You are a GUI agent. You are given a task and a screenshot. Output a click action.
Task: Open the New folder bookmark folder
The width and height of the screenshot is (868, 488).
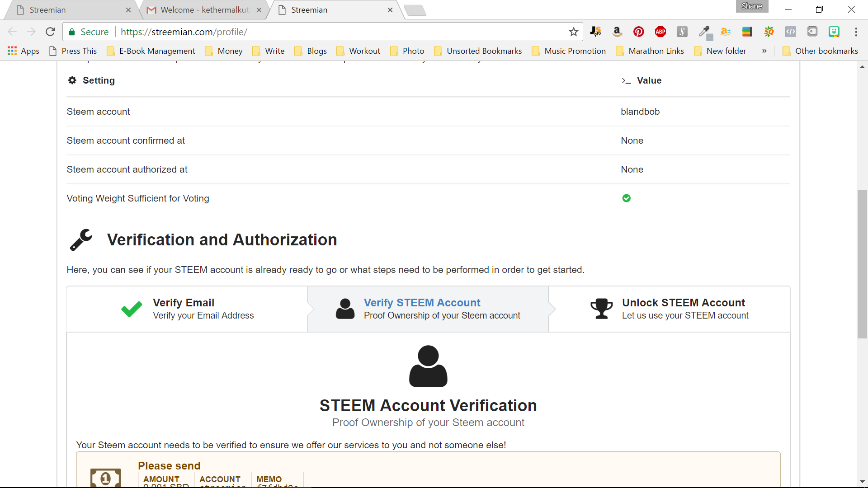[x=720, y=51]
